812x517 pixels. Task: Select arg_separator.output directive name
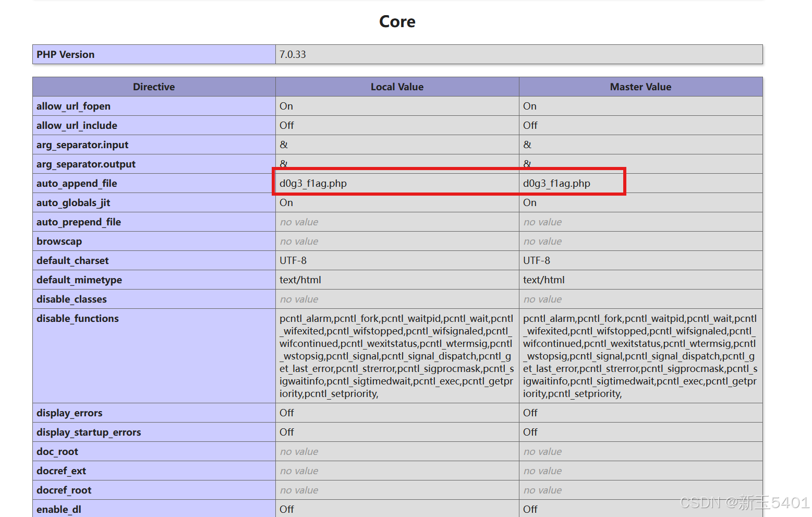(86, 164)
